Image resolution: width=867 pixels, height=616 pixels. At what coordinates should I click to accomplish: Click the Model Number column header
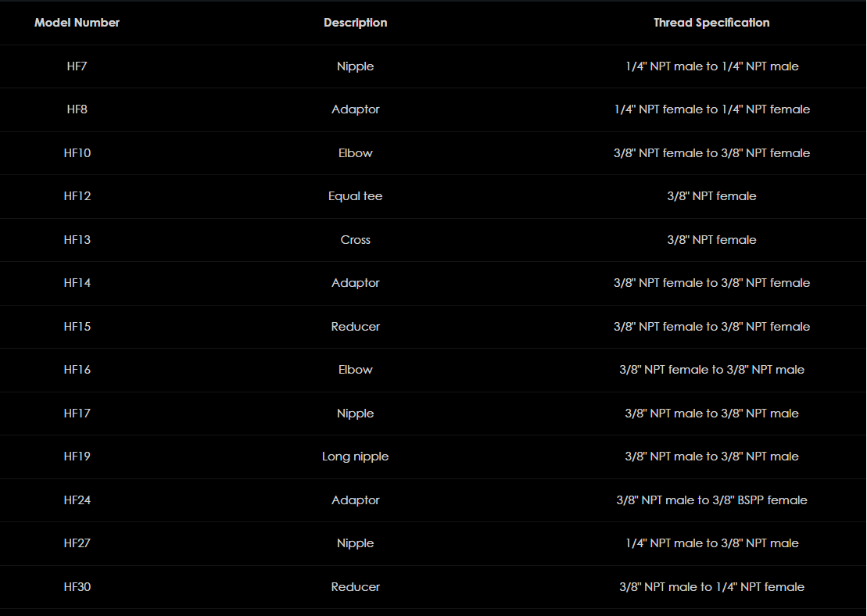(77, 23)
